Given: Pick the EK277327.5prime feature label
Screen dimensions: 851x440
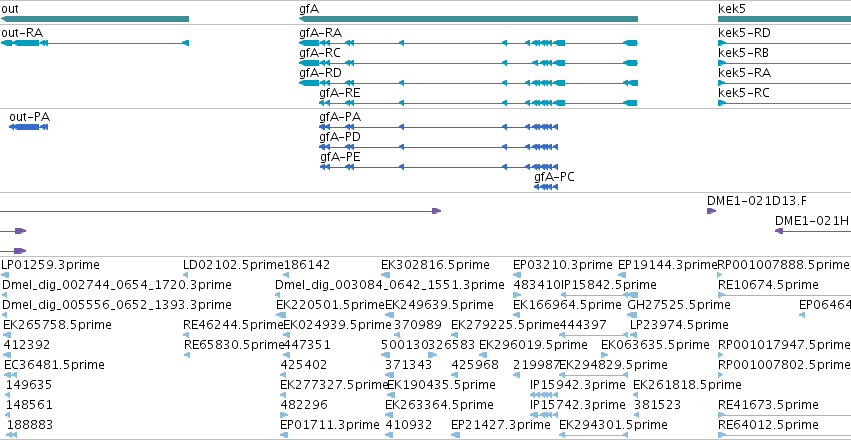Looking at the screenshot, I should 334,385.
